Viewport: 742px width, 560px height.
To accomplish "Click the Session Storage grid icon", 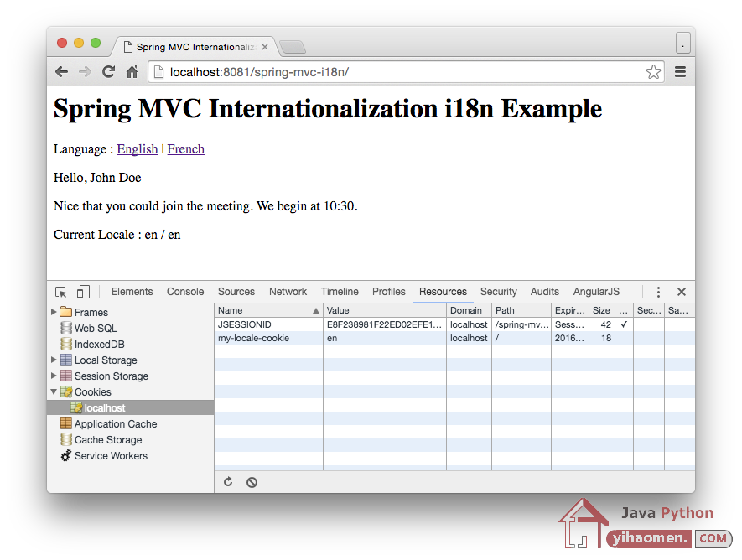I will pyautogui.click(x=66, y=376).
